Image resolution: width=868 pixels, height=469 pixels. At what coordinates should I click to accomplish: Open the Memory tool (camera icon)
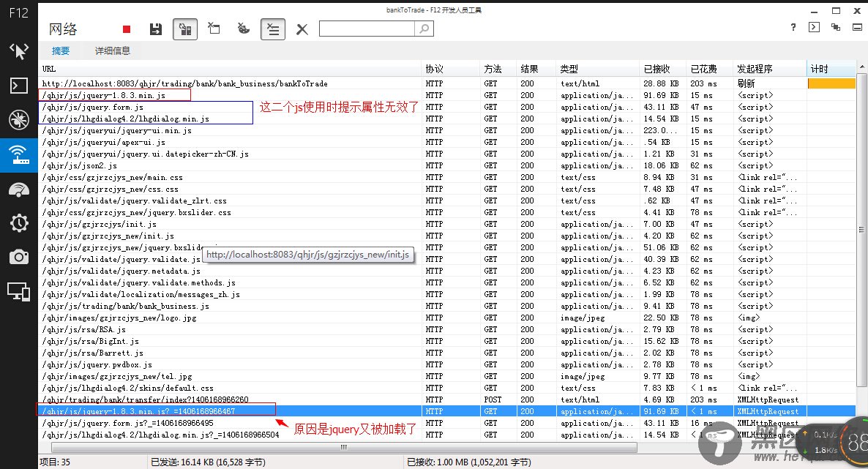tap(19, 257)
